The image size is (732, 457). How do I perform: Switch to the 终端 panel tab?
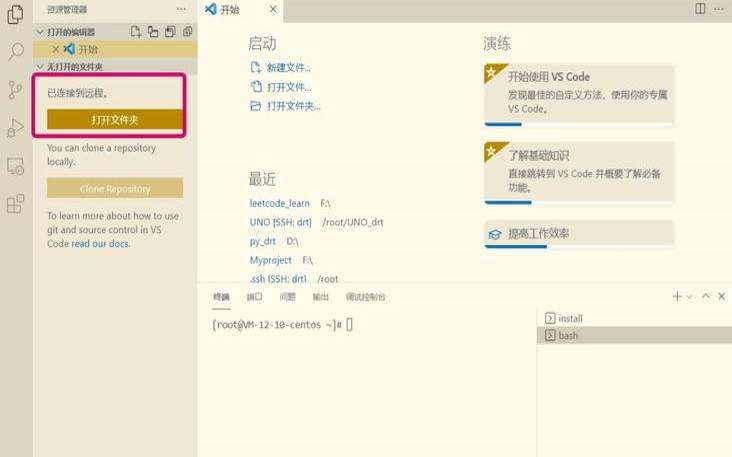[221, 297]
